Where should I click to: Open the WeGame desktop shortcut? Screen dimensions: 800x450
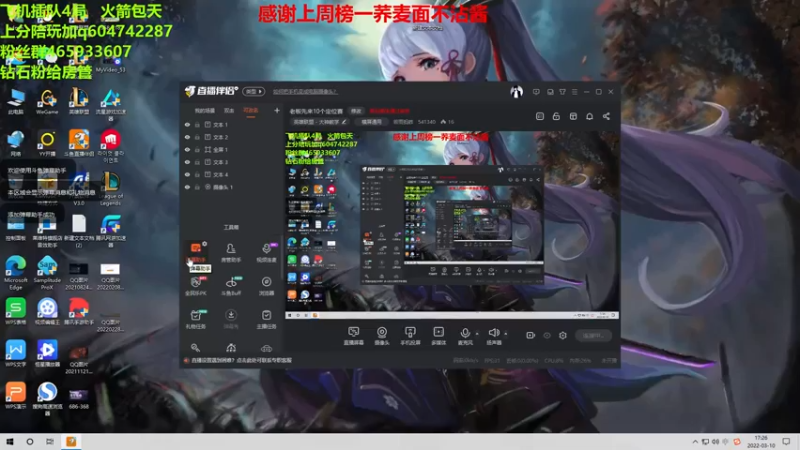click(47, 102)
